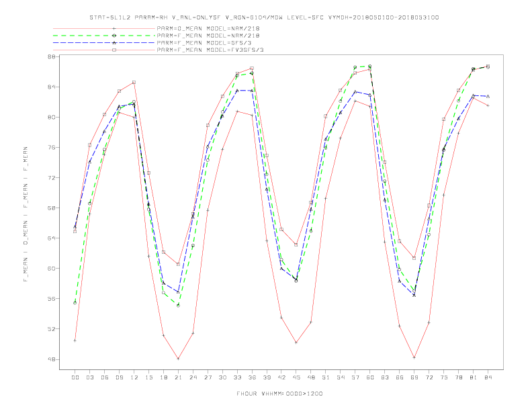Image resolution: width=532 pixels, height=411 pixels.
Task: Click the FV3GFS square data point at hour 45
Action: point(296,244)
